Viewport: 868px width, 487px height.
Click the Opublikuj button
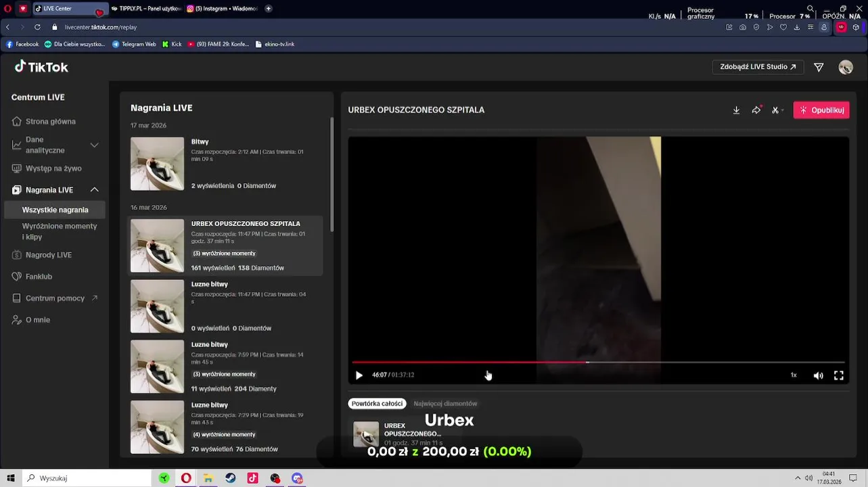(821, 110)
